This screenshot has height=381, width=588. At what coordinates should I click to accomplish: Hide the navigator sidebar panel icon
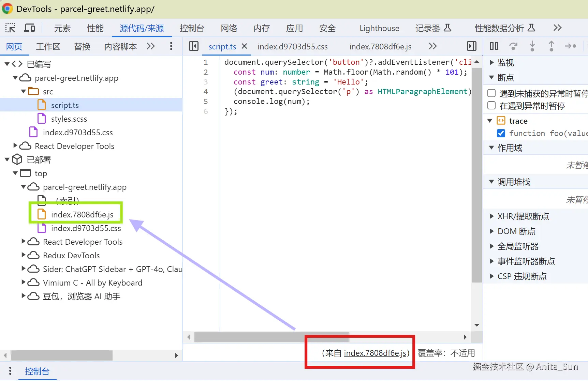193,46
